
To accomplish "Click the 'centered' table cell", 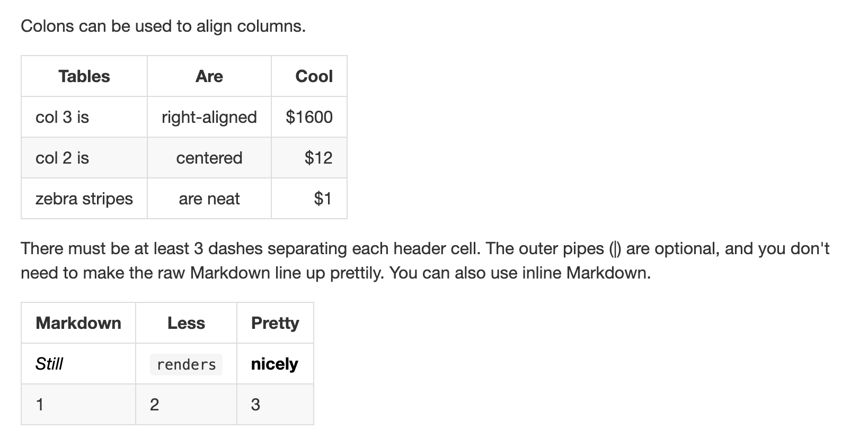I will 209,158.
